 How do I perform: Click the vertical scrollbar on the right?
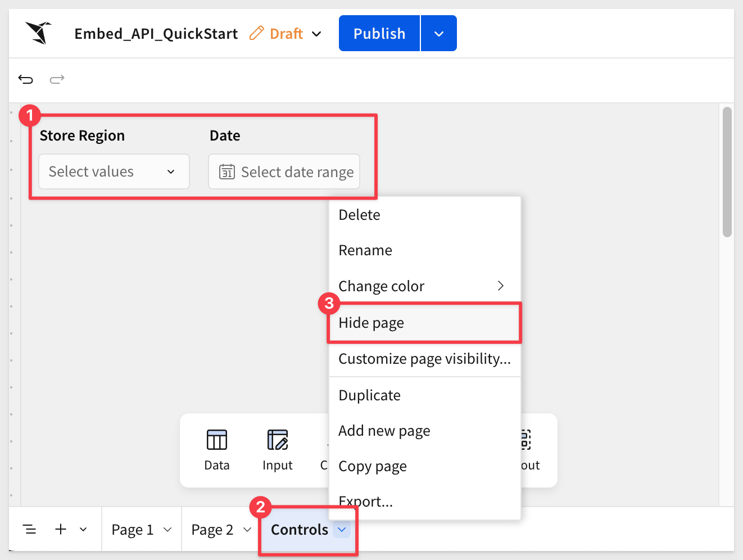point(727,171)
